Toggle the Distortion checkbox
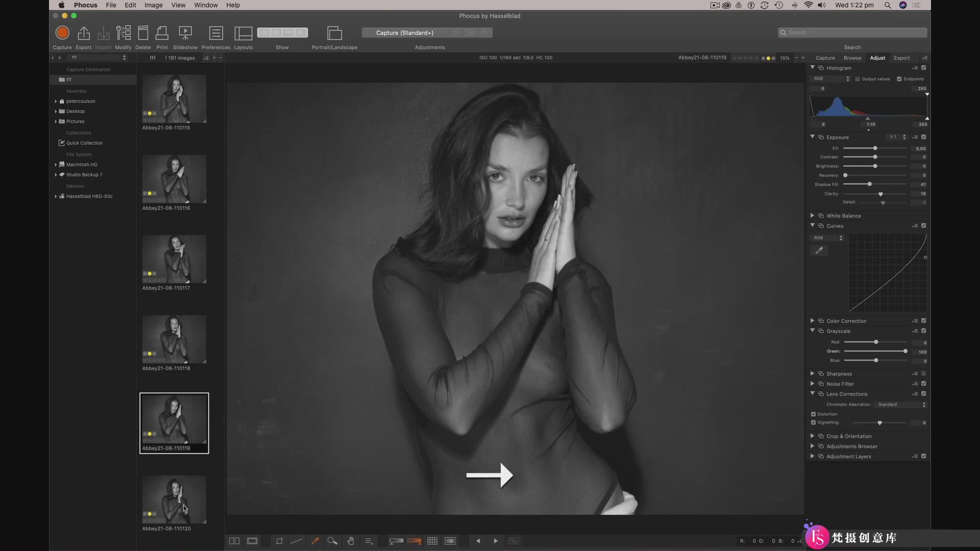980x551 pixels. tap(813, 414)
